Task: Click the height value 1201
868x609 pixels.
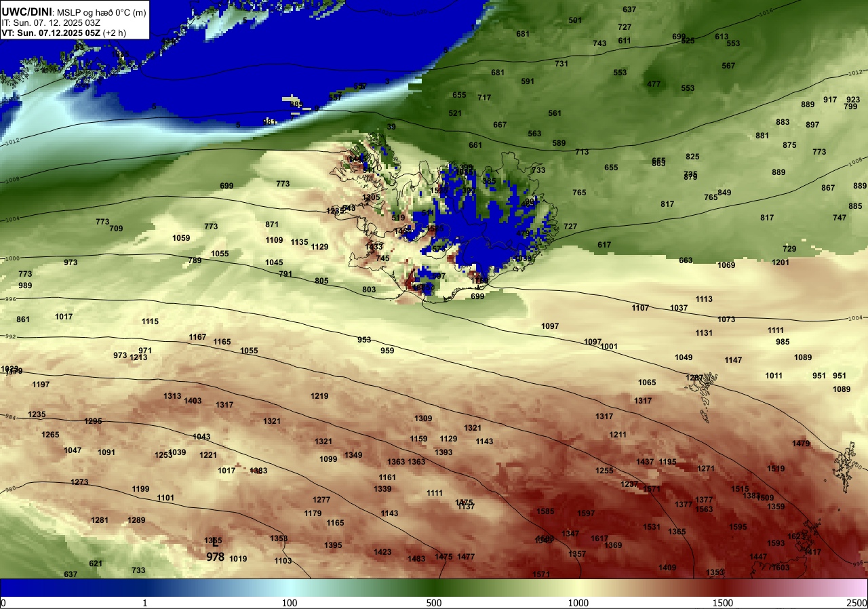Action: pos(781,262)
